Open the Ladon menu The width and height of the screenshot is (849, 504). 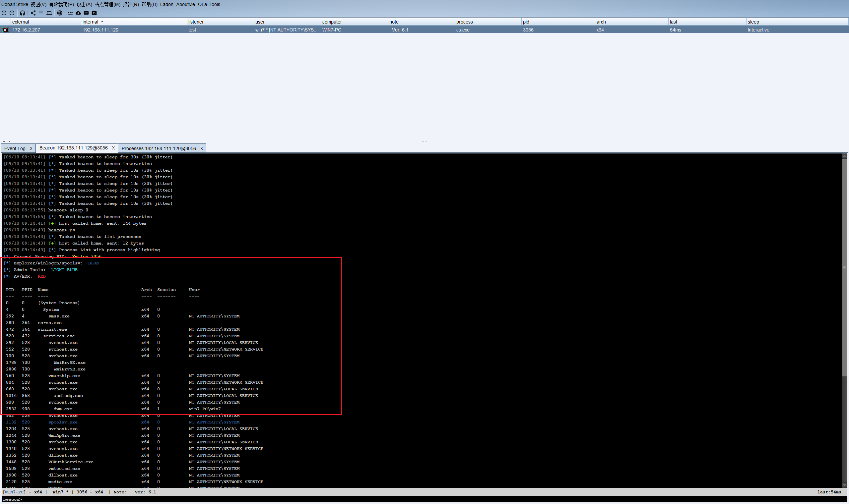tap(166, 4)
